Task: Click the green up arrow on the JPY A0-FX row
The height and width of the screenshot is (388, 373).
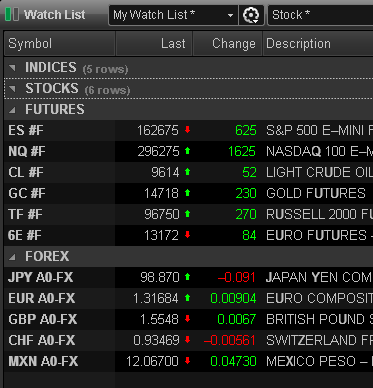Action: tap(188, 277)
